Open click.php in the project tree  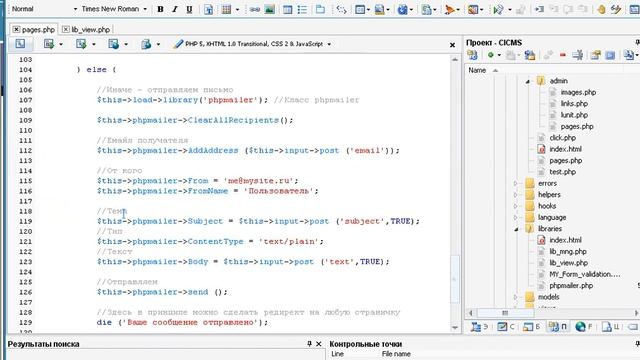(x=562, y=138)
